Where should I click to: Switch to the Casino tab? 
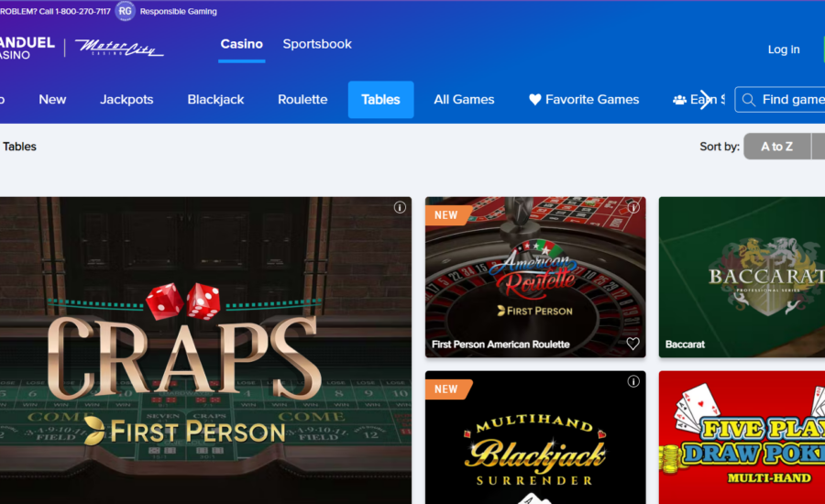(241, 44)
